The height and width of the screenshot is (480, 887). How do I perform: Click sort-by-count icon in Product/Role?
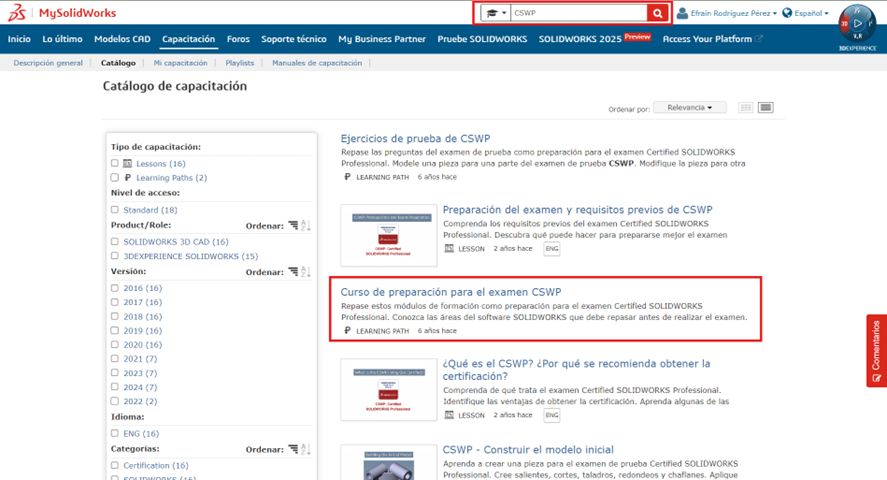(x=293, y=226)
